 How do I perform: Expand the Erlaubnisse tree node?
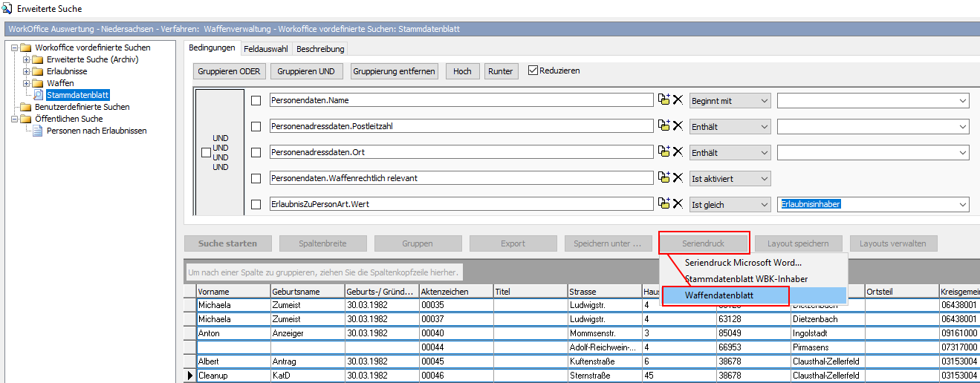pyautogui.click(x=27, y=71)
